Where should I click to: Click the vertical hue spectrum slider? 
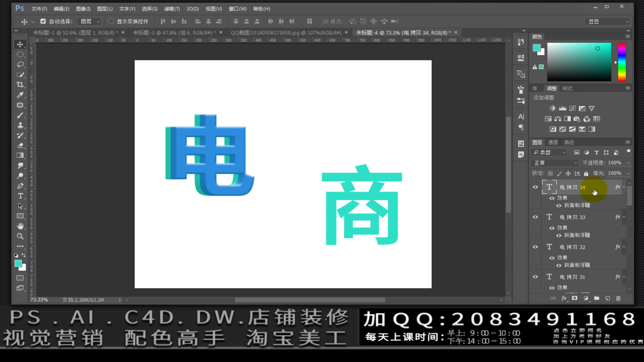(x=622, y=62)
